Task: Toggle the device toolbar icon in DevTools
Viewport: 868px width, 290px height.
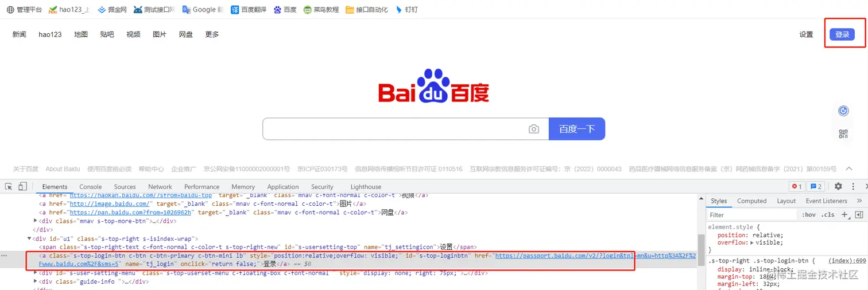Action: click(22, 187)
